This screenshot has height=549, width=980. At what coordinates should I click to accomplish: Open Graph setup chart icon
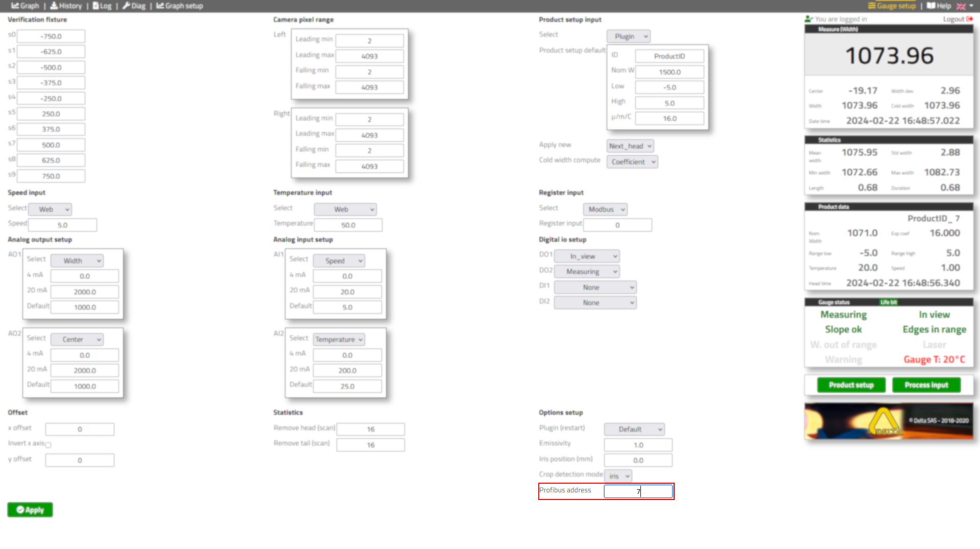click(160, 6)
